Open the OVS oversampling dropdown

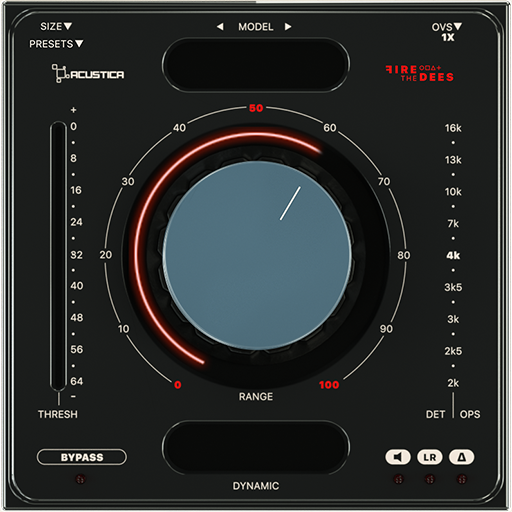[x=447, y=27]
